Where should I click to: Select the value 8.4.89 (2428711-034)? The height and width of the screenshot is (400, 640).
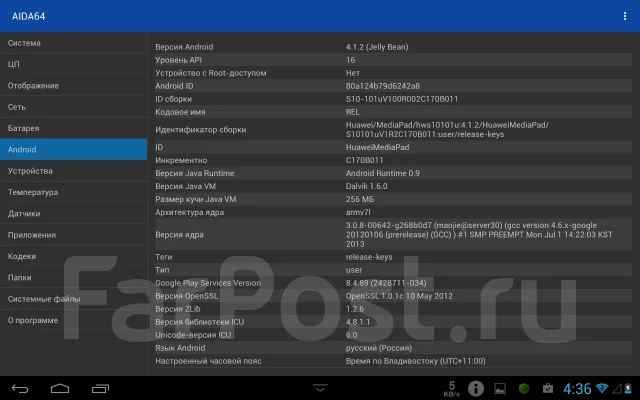tap(386, 283)
